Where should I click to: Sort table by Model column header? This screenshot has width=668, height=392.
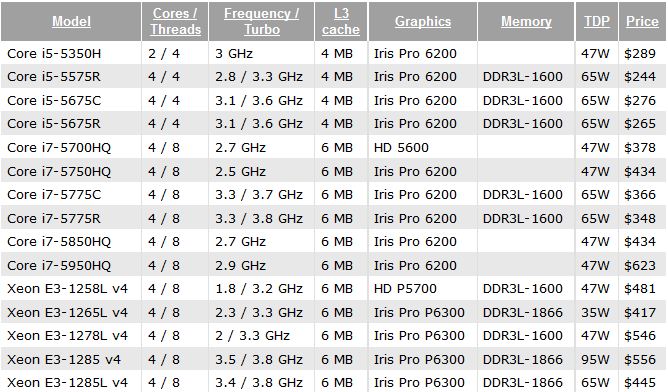coord(72,21)
